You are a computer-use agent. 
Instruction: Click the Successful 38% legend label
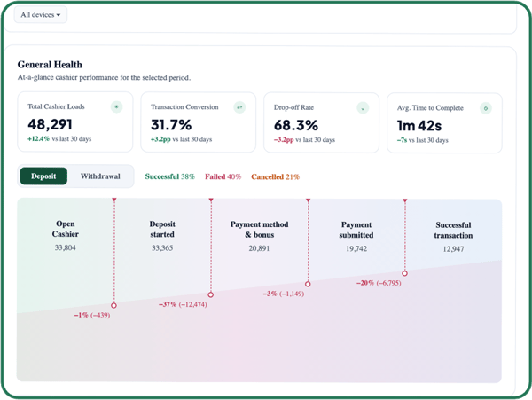point(169,176)
